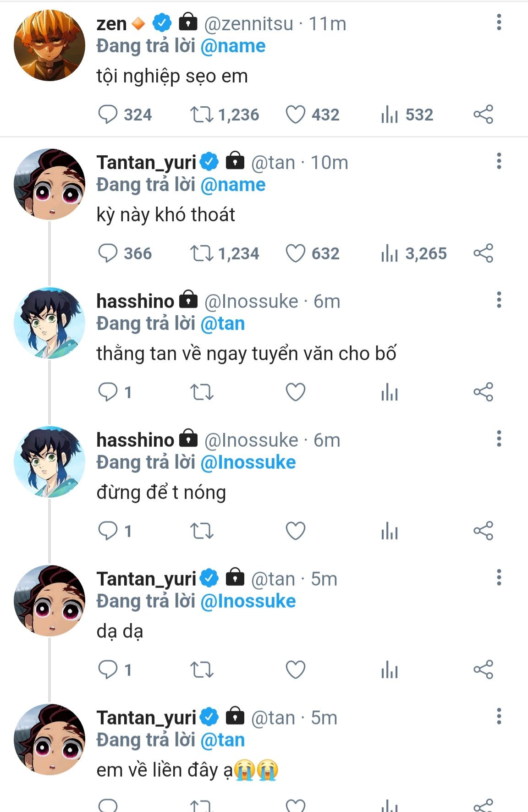
Task: Reply to the "dạ dạ" tweet
Action: click(x=108, y=670)
